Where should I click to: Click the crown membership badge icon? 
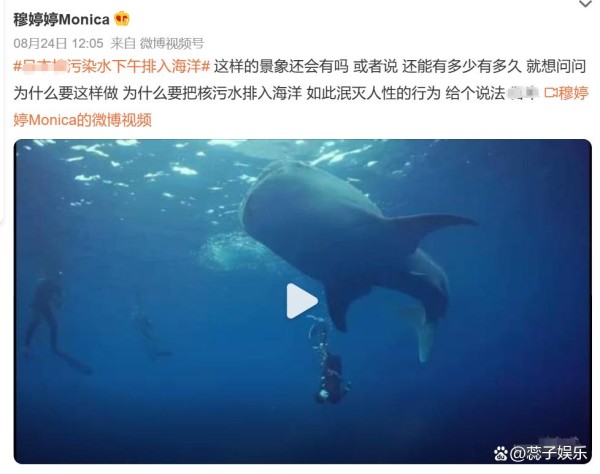(x=122, y=19)
